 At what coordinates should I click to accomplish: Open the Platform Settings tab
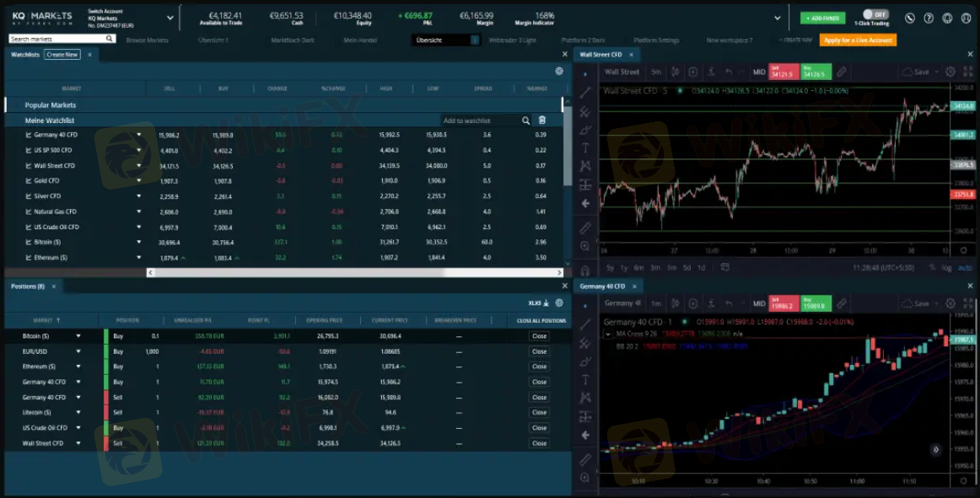[656, 40]
